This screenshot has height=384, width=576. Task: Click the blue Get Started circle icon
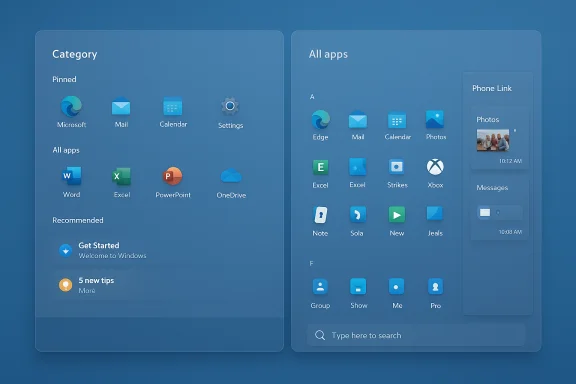(x=65, y=251)
